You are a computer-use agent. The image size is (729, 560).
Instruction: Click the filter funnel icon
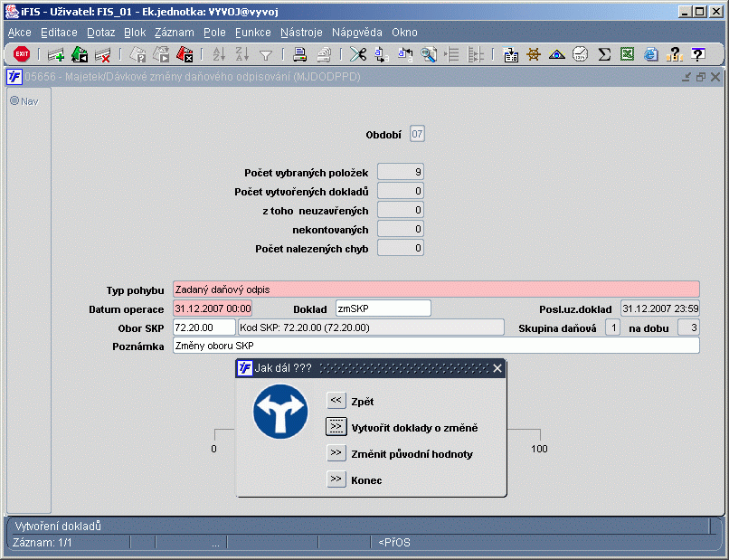[x=266, y=55]
